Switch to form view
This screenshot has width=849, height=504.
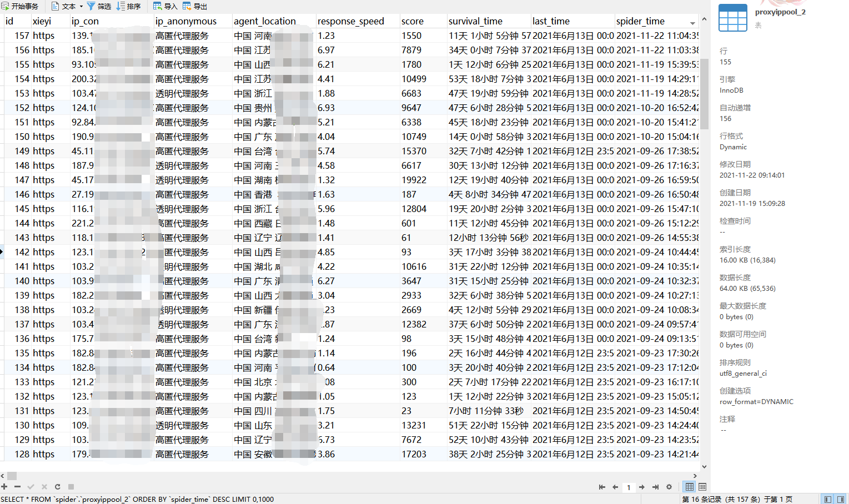(702, 487)
